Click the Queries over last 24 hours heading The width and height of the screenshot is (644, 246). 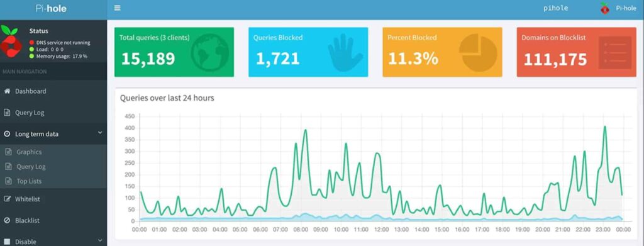tap(167, 98)
